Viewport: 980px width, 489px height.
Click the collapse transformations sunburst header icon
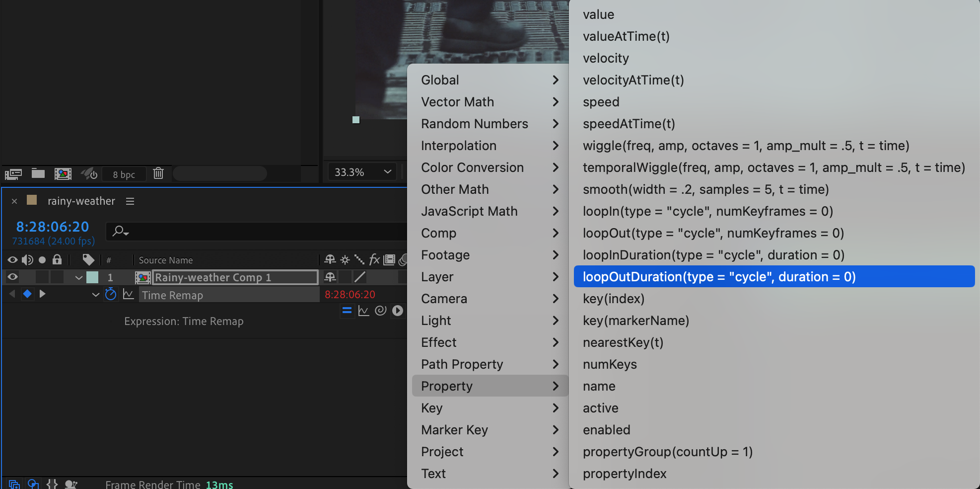click(345, 259)
